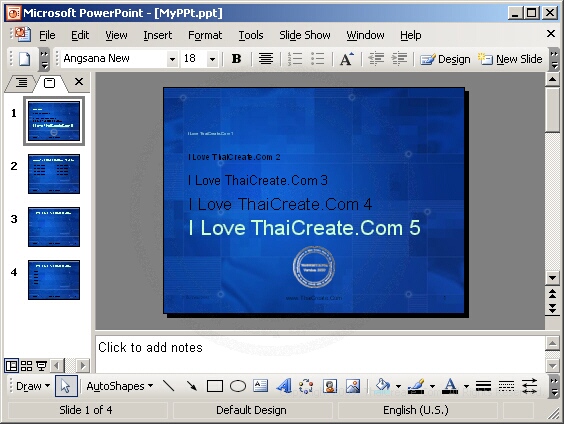Open the Format menu
The height and width of the screenshot is (424, 564).
click(205, 35)
